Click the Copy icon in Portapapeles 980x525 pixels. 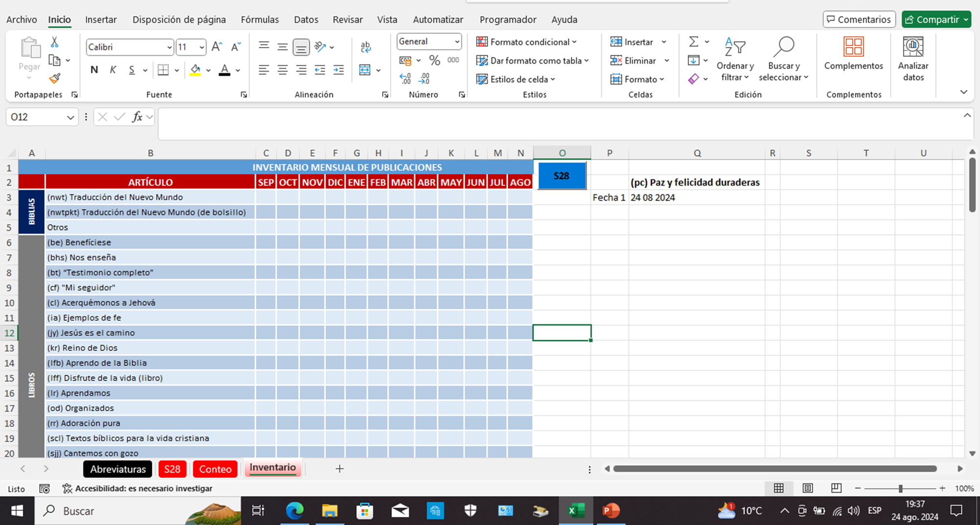coord(54,60)
